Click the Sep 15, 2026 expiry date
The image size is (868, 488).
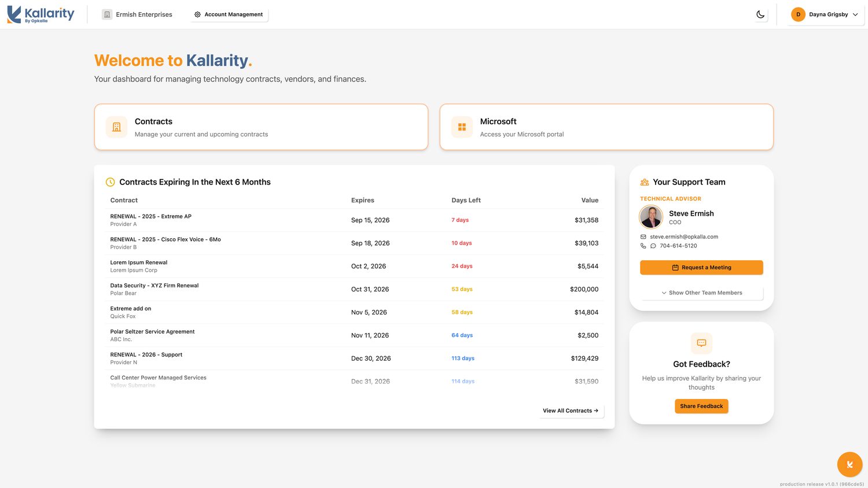(370, 220)
